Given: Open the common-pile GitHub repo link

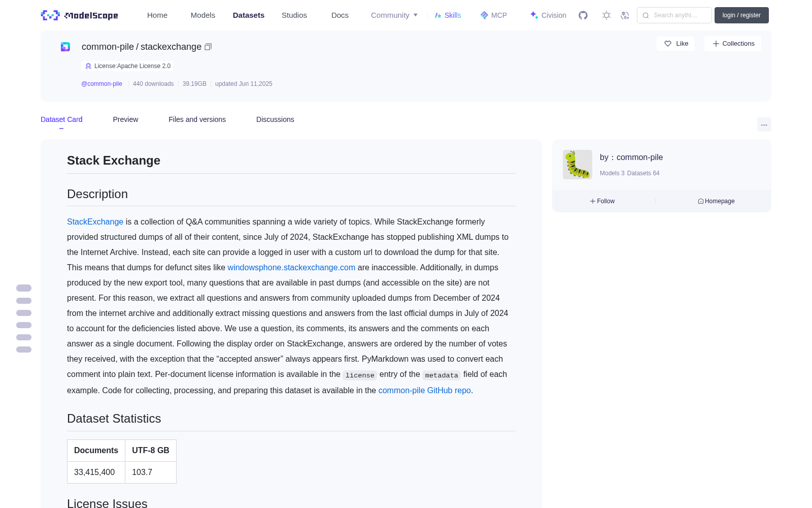Looking at the screenshot, I should tap(425, 390).
